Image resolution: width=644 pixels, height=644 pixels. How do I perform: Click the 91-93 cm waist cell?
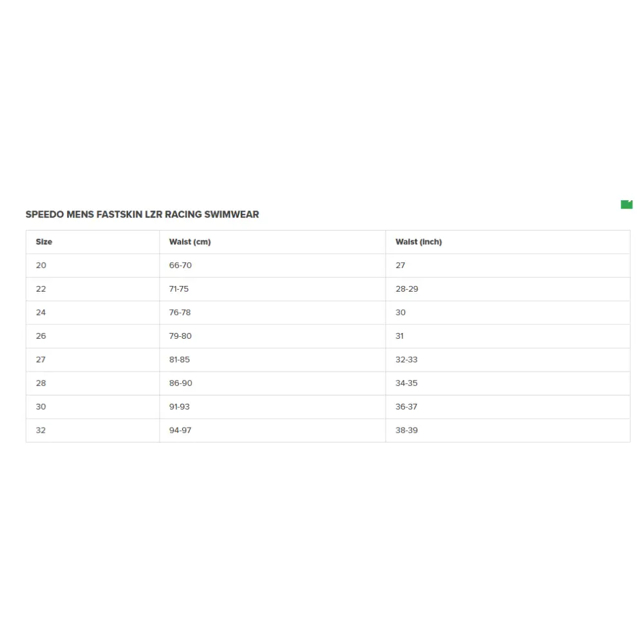[180, 407]
